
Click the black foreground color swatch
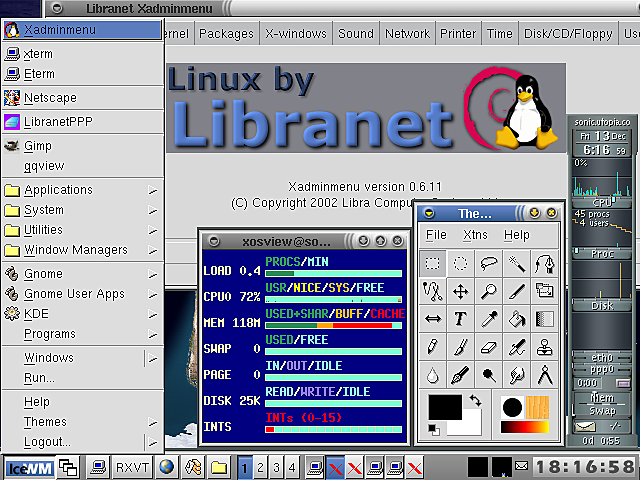point(443,406)
